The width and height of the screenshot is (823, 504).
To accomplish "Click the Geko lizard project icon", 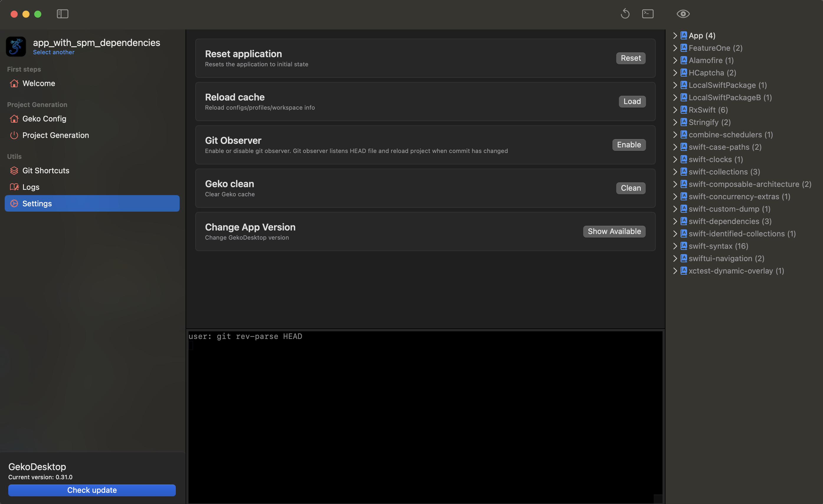I will pyautogui.click(x=16, y=46).
